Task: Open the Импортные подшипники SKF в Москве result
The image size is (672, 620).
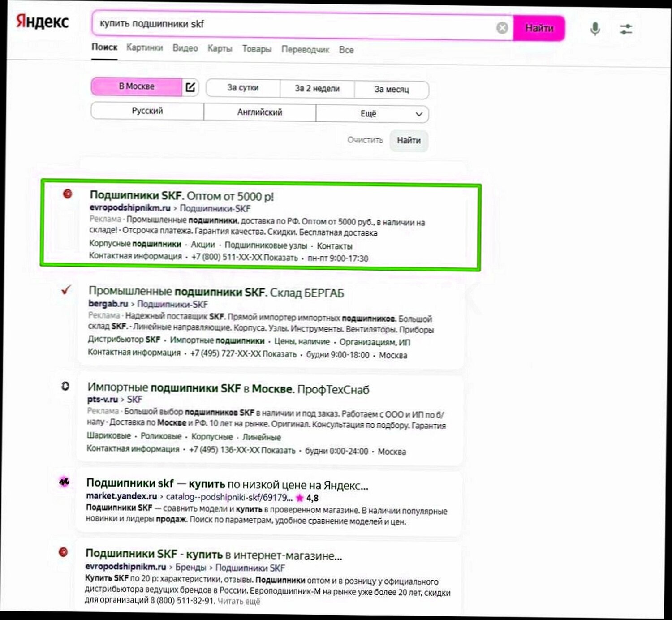Action: 228,389
